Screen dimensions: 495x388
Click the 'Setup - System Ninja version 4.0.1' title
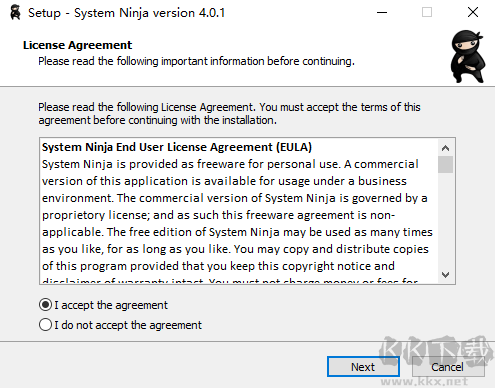click(x=126, y=13)
